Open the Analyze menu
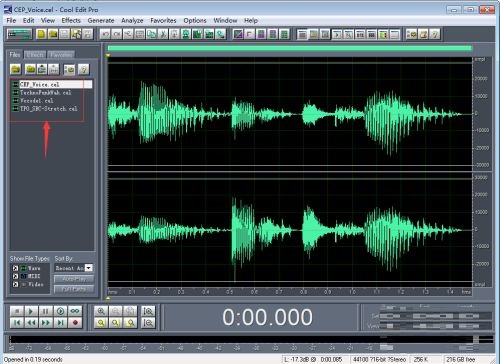500x364 pixels. [x=132, y=21]
